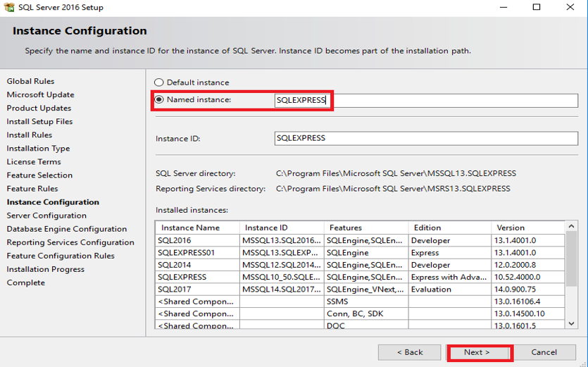
Task: Go to the Server Configuration step
Action: coord(46,216)
